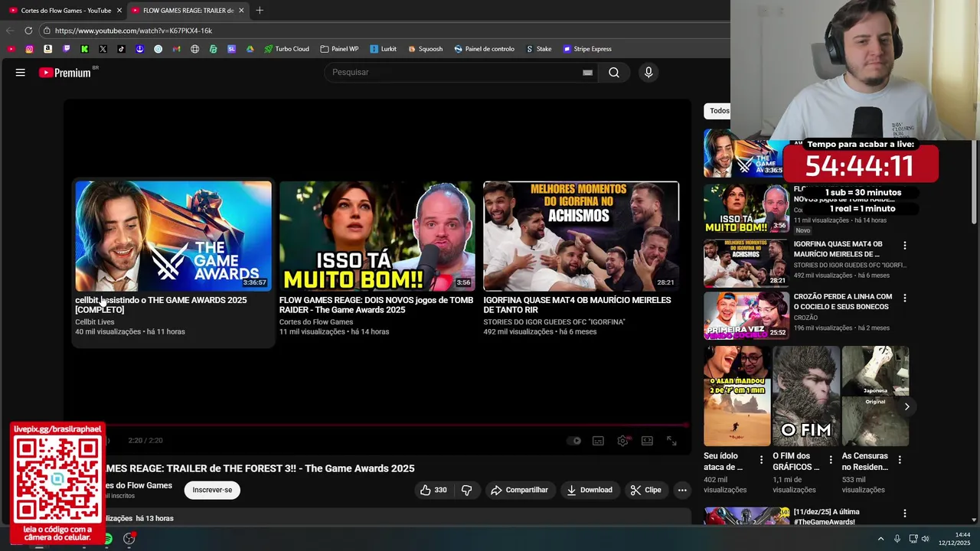
Task: Open the X (Twitter) bookmark icon
Action: [x=103, y=49]
